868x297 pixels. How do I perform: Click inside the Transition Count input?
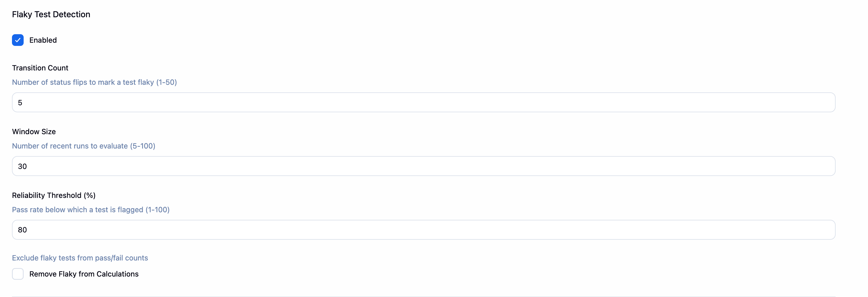click(x=423, y=102)
